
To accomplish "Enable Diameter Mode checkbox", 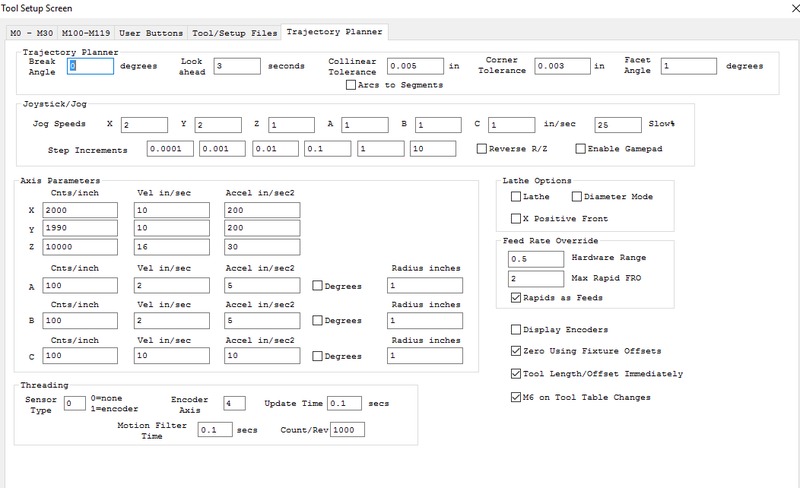I will (x=576, y=197).
